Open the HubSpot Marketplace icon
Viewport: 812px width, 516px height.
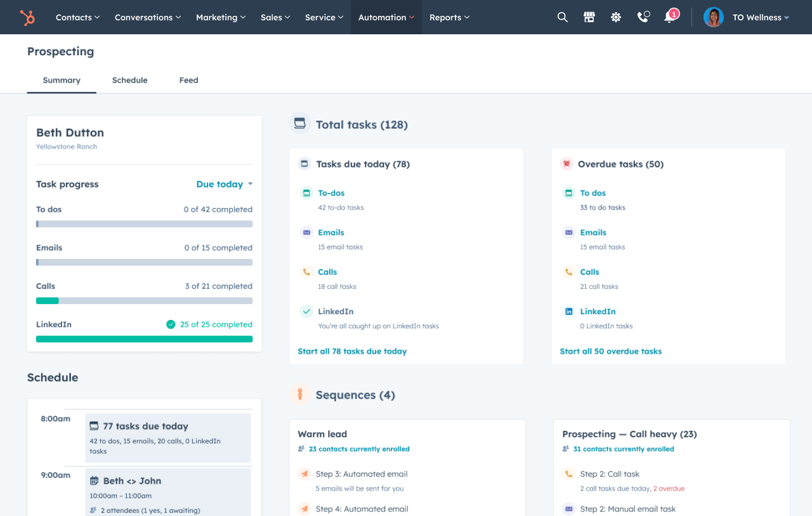point(589,17)
